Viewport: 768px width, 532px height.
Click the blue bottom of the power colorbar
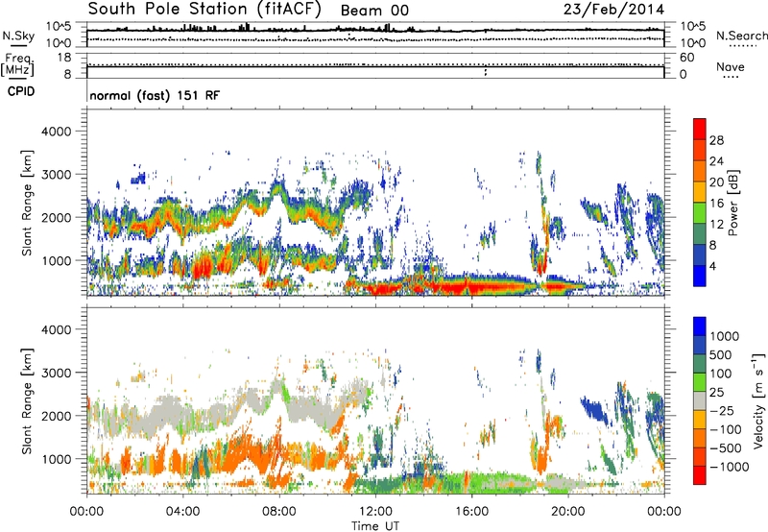700,276
